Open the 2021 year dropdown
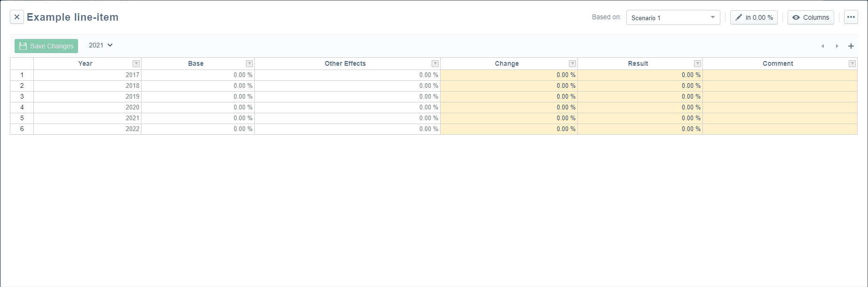This screenshot has height=287, width=868. 101,46
